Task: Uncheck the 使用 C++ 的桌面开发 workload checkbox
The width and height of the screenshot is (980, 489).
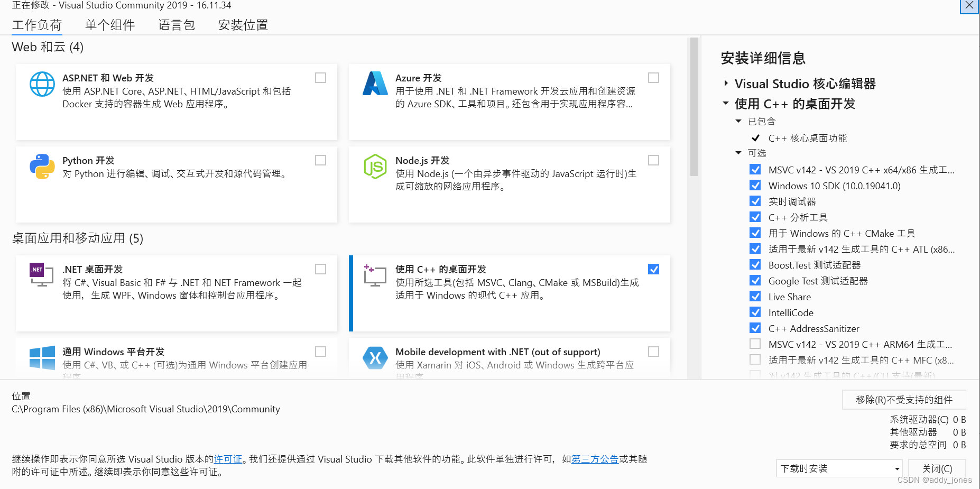Action: click(653, 269)
